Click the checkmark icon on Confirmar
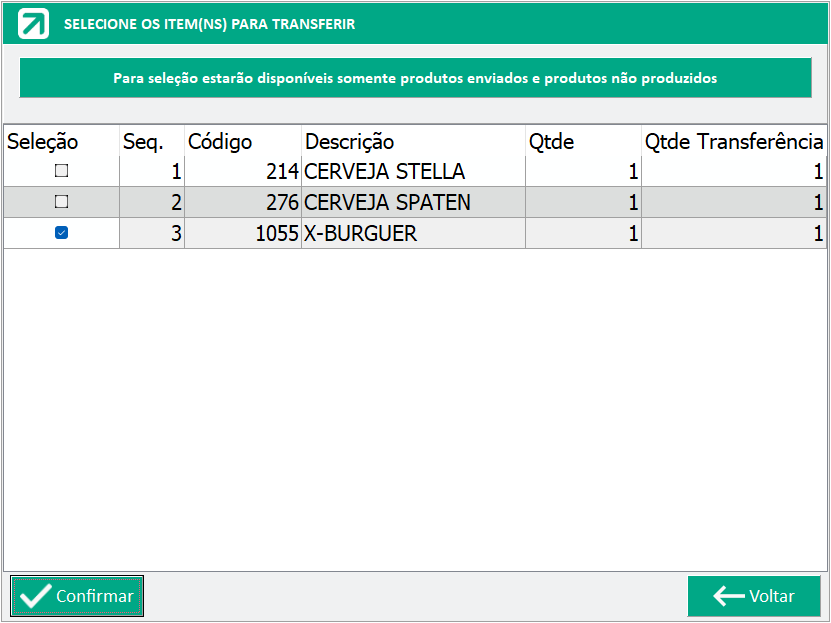 pyautogui.click(x=36, y=596)
